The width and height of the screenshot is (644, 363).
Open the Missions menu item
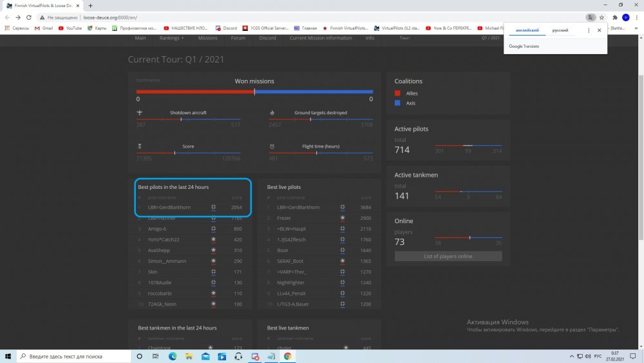pos(207,38)
